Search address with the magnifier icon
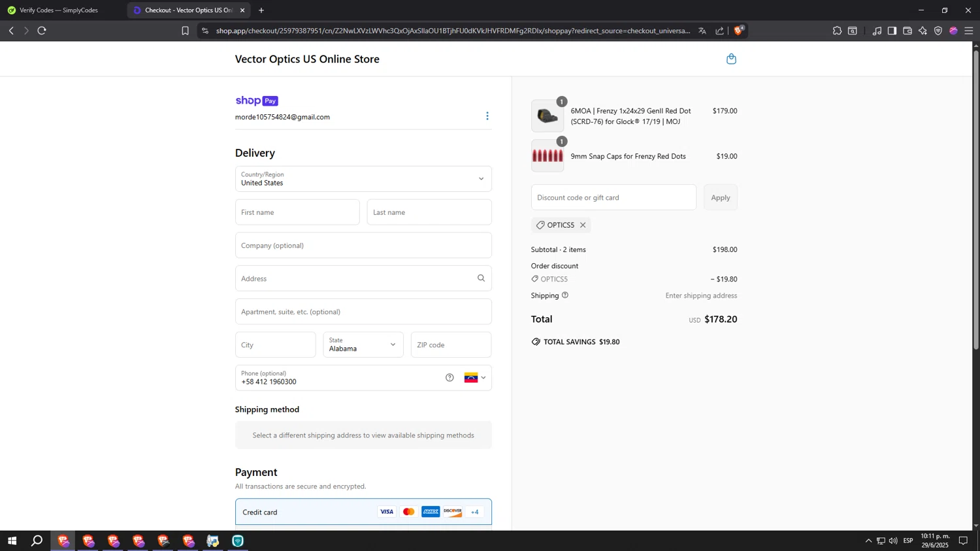980x551 pixels. pos(481,278)
